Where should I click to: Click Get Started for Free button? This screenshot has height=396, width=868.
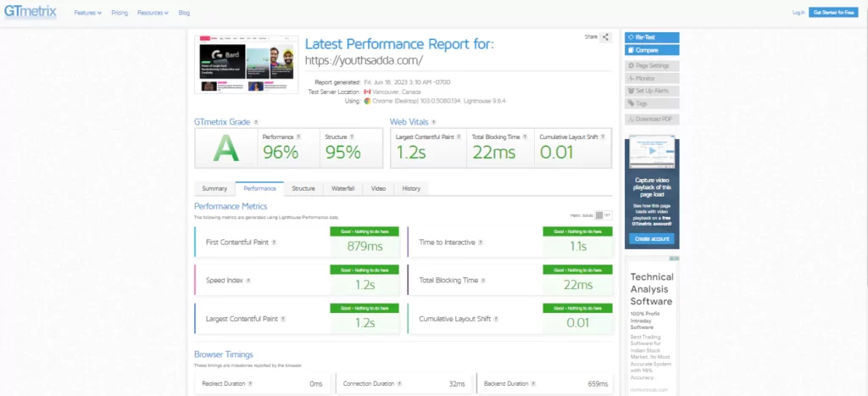[833, 12]
